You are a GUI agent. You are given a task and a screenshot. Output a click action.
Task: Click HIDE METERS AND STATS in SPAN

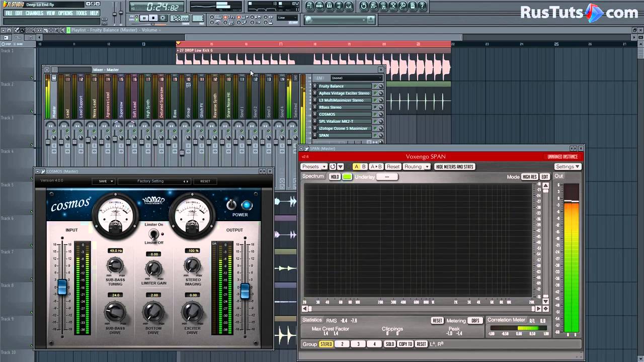(x=455, y=166)
